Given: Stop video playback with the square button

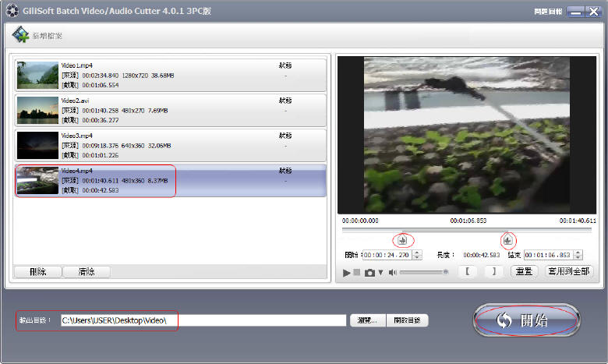Looking at the screenshot, I should [x=357, y=272].
